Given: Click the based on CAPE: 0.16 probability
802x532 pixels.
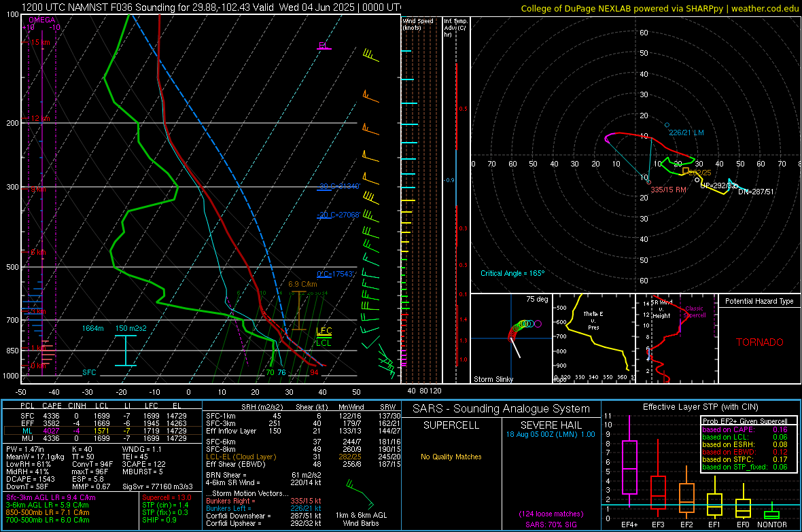Looking at the screenshot, I should (x=745, y=429).
